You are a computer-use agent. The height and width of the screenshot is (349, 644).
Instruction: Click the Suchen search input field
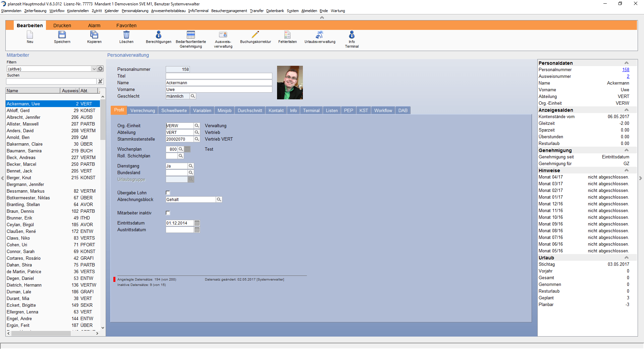51,82
